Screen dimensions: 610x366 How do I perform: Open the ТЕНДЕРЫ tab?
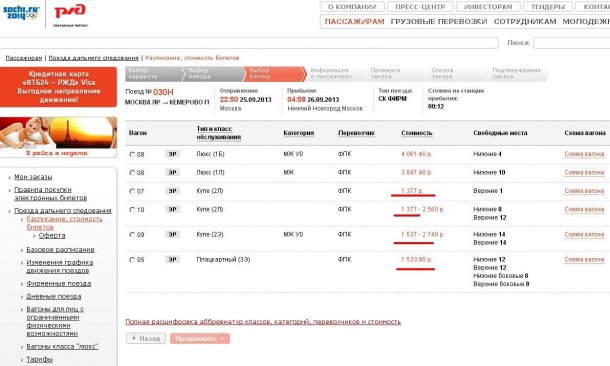pyautogui.click(x=548, y=7)
